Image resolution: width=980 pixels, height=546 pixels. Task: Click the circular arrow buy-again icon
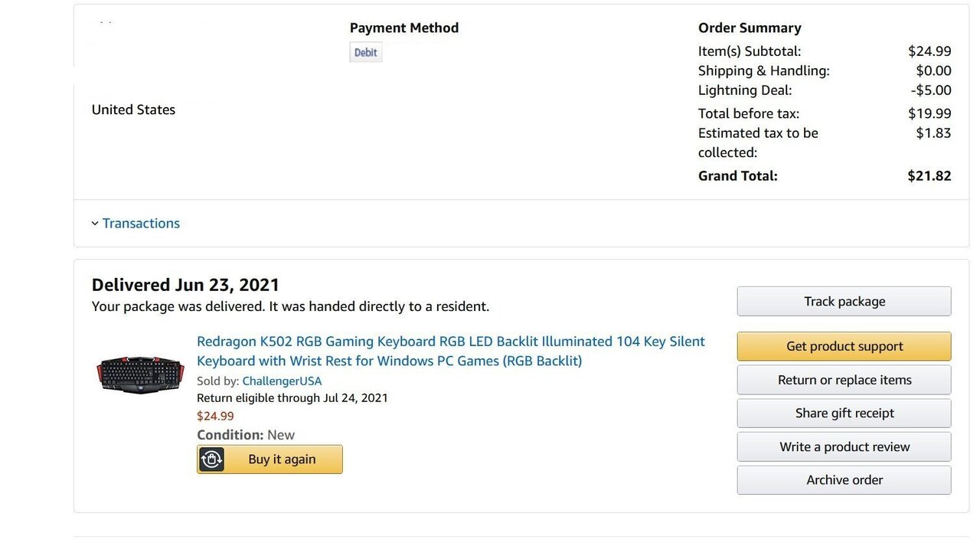pyautogui.click(x=211, y=459)
